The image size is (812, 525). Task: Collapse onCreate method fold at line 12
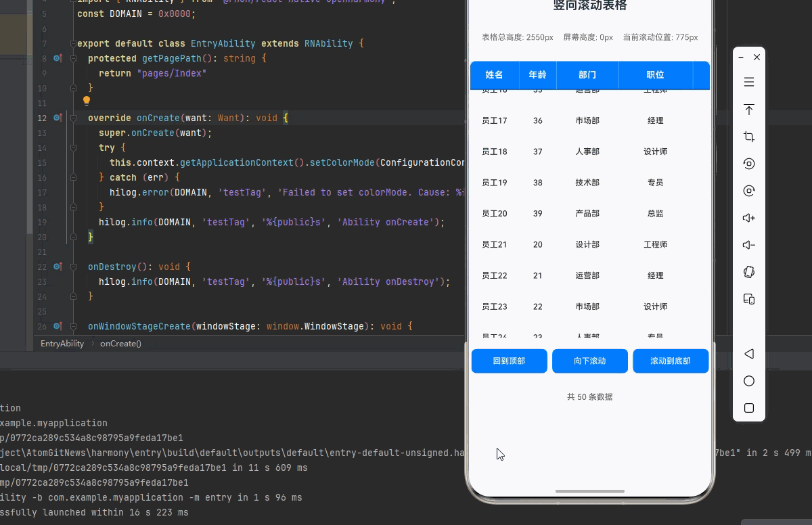[x=74, y=118]
